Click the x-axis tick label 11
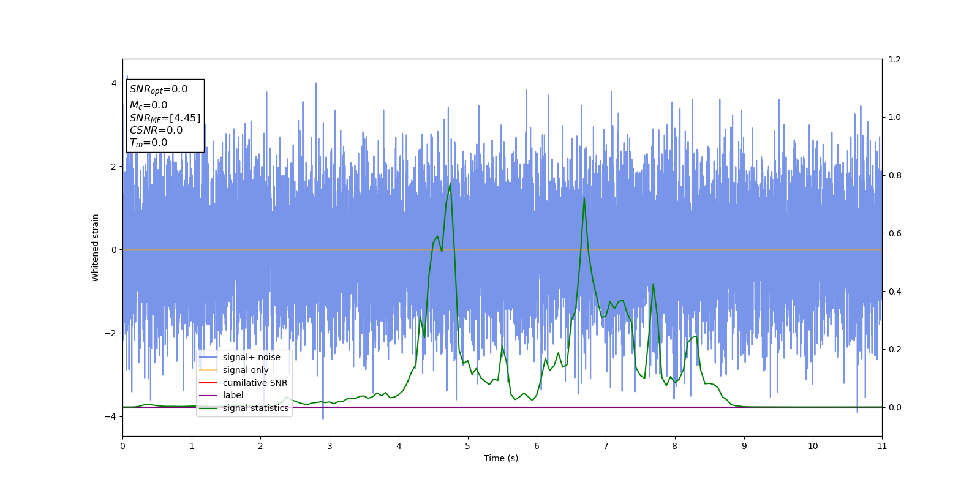Image resolution: width=980 pixels, height=490 pixels. coord(882,446)
